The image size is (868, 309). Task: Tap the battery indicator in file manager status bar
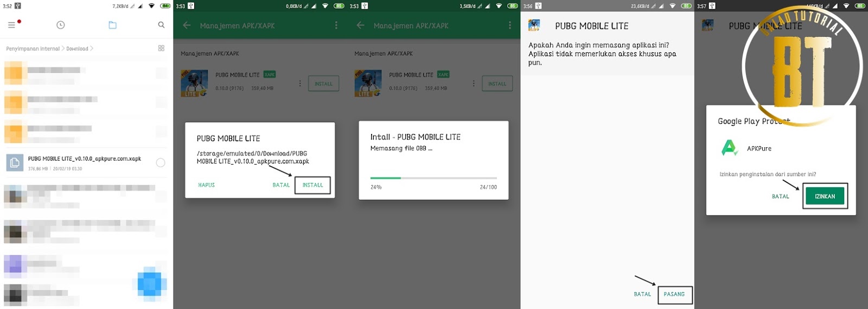click(165, 6)
